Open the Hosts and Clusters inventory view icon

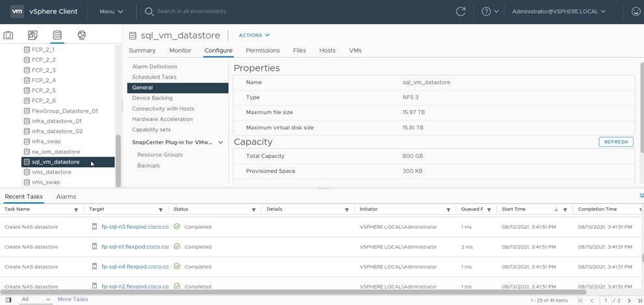(8, 35)
